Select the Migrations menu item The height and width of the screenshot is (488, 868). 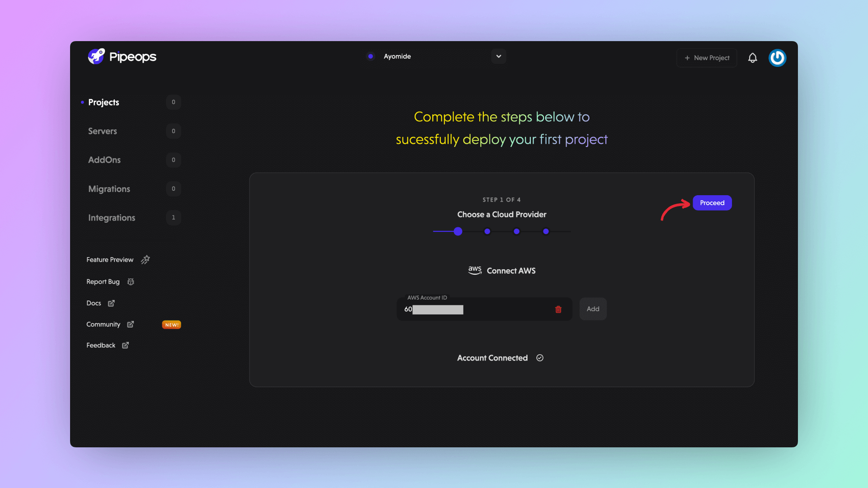[x=108, y=188]
